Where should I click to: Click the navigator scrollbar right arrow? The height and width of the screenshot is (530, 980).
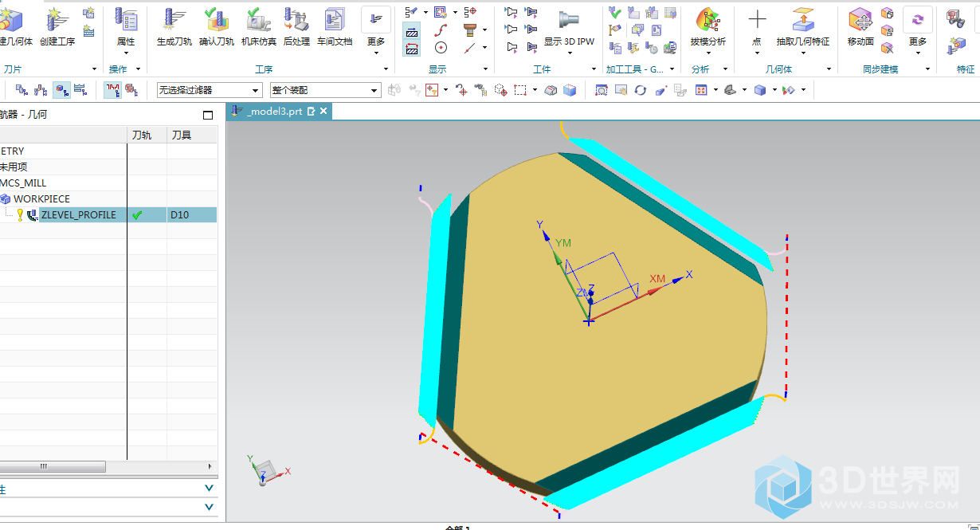210,466
